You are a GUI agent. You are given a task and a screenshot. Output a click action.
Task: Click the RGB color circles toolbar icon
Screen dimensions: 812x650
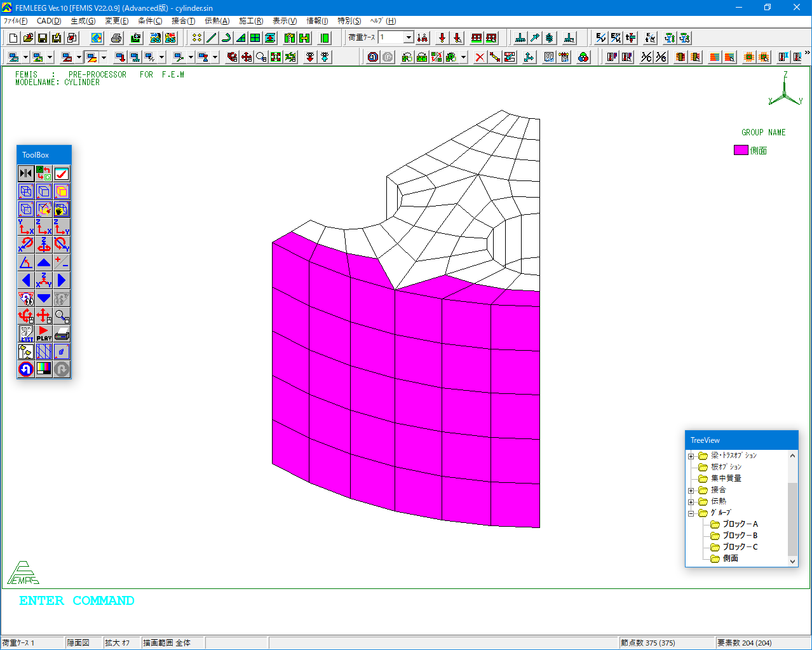pos(583,57)
